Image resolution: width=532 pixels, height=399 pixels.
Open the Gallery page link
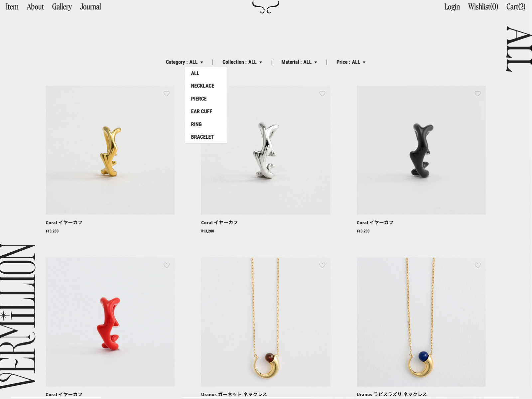[62, 7]
